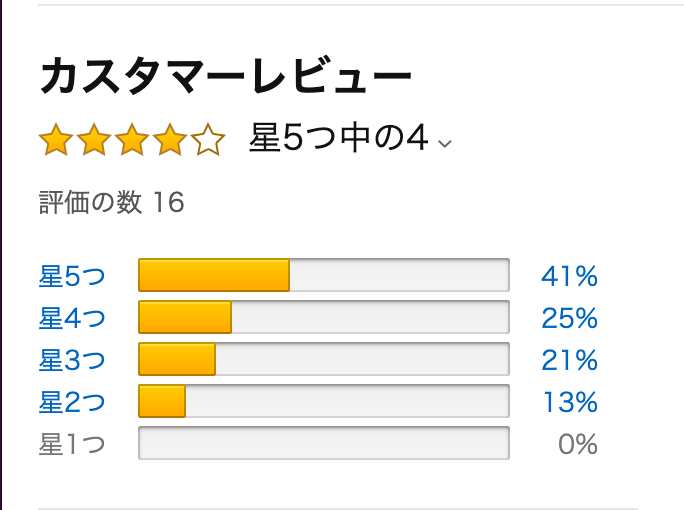Click the 41% percentage link

[x=569, y=276]
